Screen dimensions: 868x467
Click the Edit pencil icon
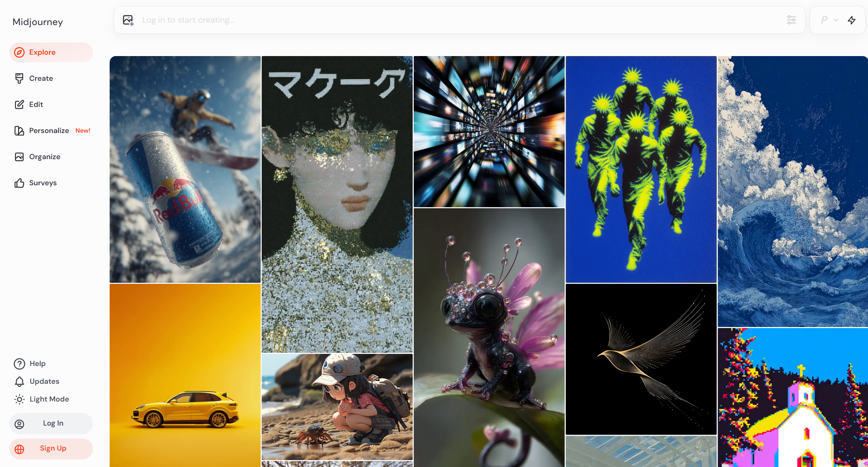click(19, 104)
